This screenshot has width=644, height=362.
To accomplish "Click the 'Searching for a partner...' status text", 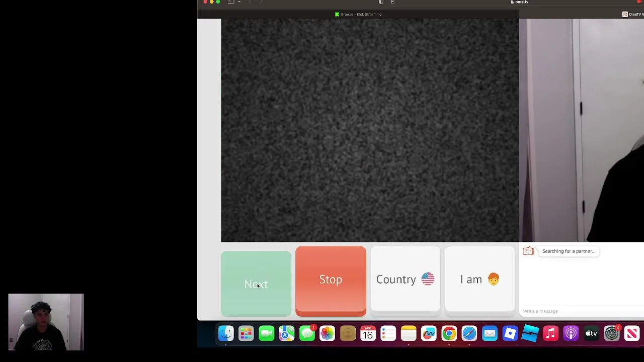I will point(569,251).
